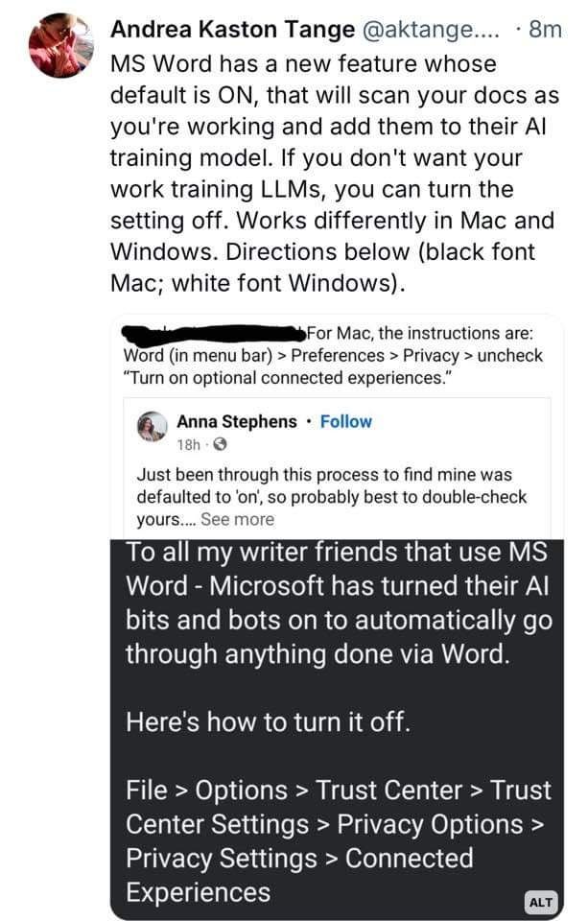
Task: Click "Here's how to turn it off" text
Action: point(268,721)
